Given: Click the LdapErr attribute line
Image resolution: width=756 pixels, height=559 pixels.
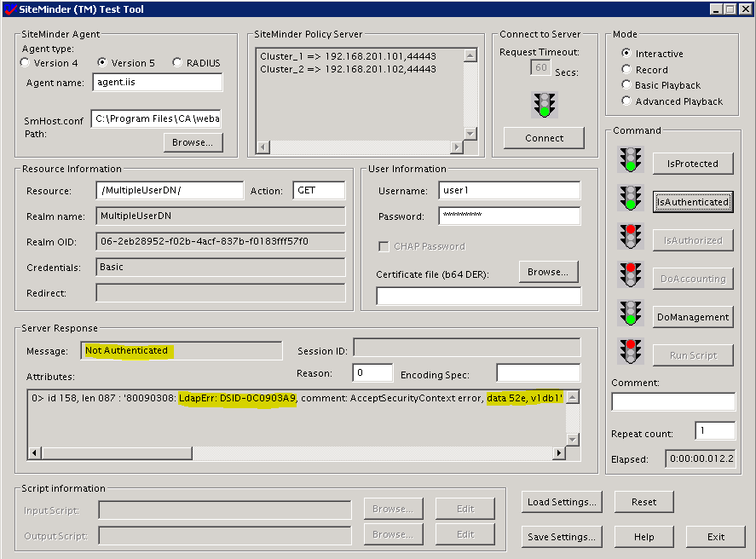Looking at the screenshot, I should [297, 398].
